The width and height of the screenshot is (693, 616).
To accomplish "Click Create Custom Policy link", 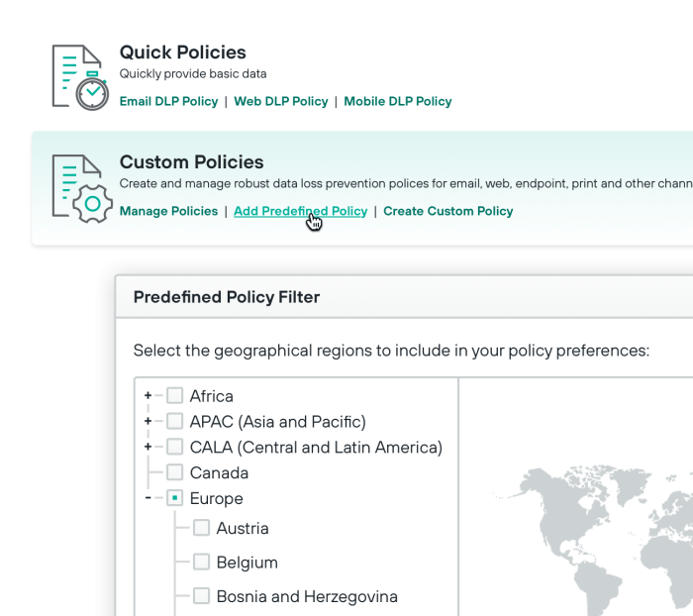I will coord(447,211).
